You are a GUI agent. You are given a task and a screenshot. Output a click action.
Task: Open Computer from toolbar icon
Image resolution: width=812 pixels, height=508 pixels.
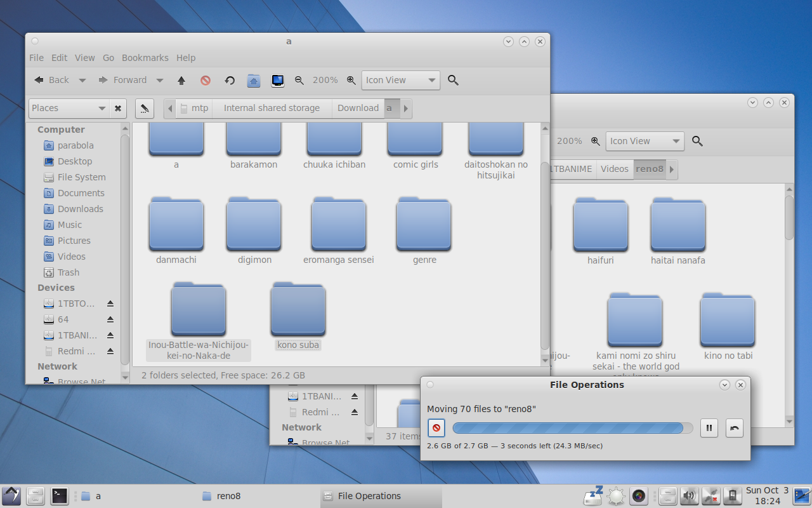click(x=277, y=80)
